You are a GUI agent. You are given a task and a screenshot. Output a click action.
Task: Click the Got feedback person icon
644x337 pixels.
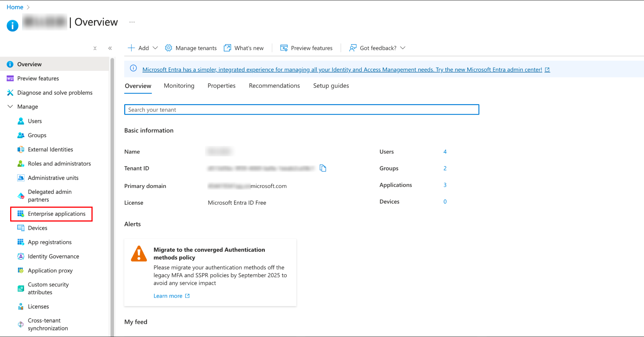coord(353,48)
